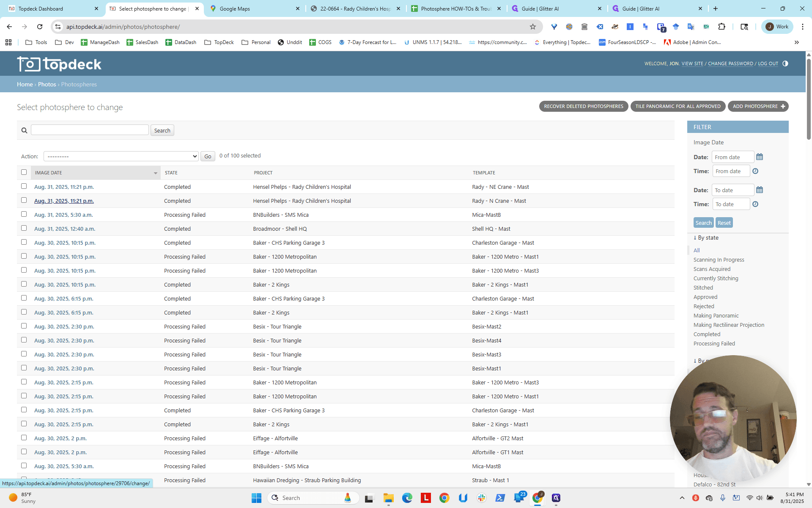Click Recover Deleted Photospheres

584,106
